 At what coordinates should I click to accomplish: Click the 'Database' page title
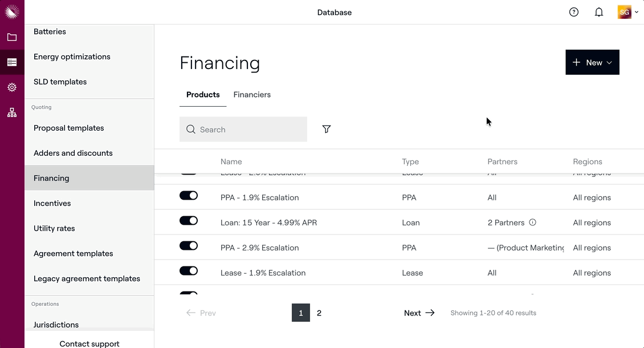(335, 13)
